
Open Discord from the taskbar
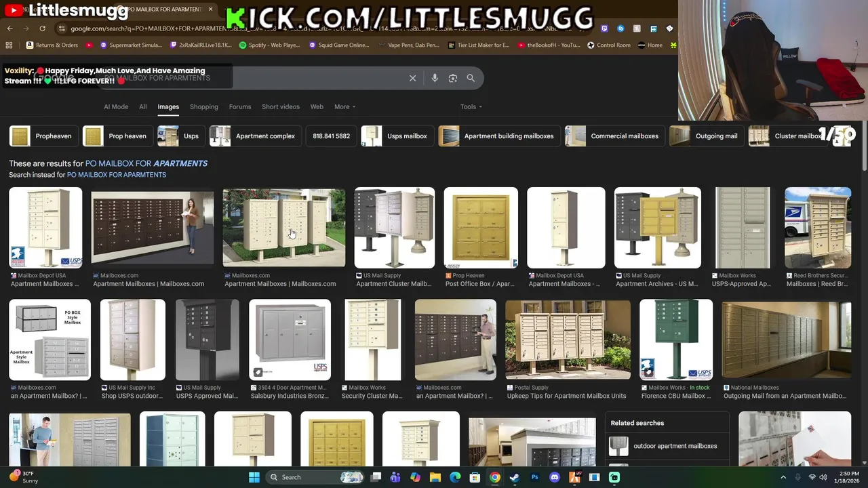tap(555, 477)
